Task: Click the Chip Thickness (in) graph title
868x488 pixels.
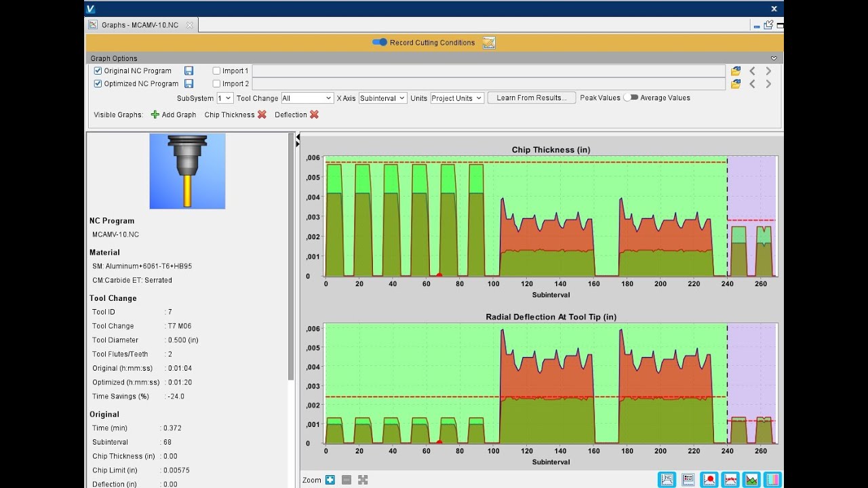Action: (551, 150)
